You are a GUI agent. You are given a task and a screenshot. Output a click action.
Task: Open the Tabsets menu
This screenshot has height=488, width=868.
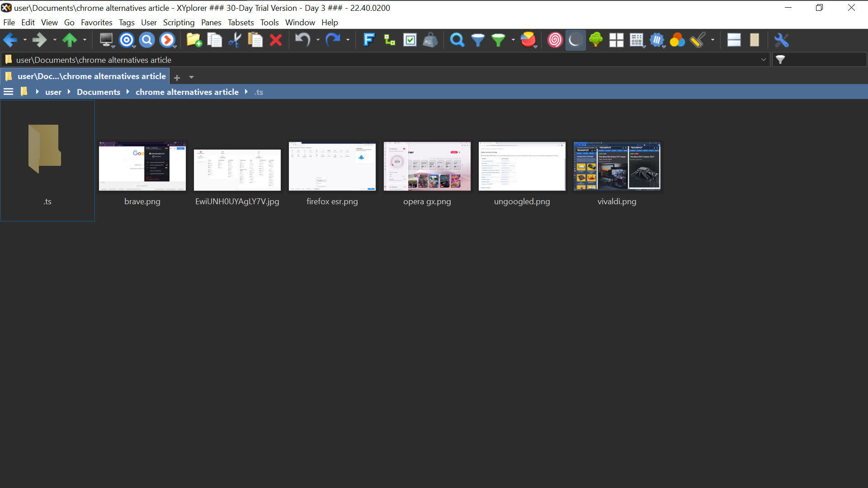click(241, 22)
